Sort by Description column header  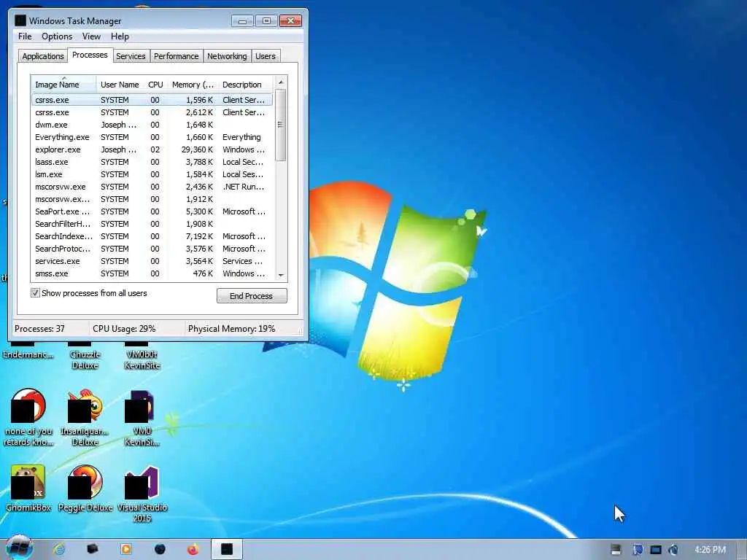click(246, 85)
